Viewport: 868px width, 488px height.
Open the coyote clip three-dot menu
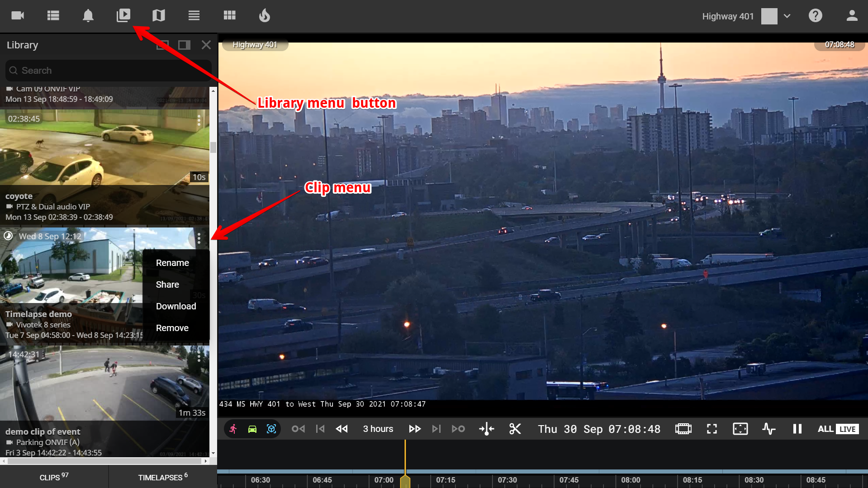tap(199, 120)
